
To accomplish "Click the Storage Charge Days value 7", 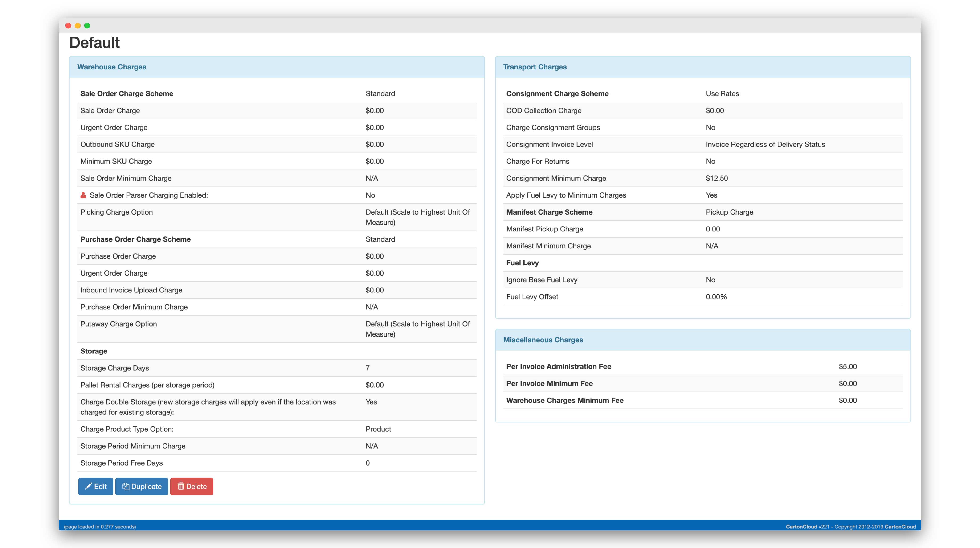I will point(367,368).
